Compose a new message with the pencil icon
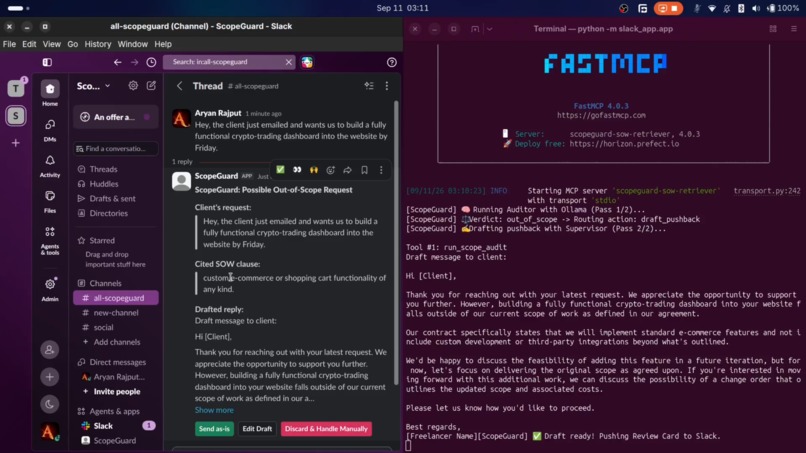 pos(151,86)
